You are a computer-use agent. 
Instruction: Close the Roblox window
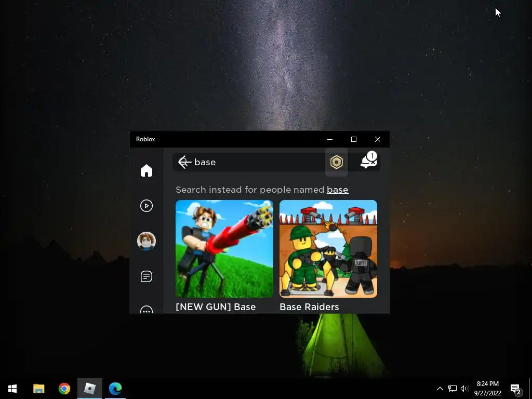coord(378,139)
